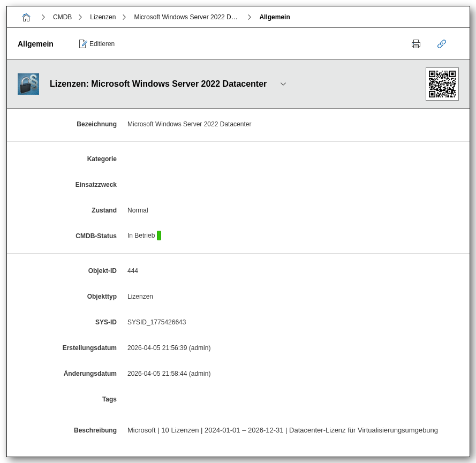Screen dimensions: 476x463
Task: Click the chevron before the Allgemein breadcrumb
Action: [250, 17]
